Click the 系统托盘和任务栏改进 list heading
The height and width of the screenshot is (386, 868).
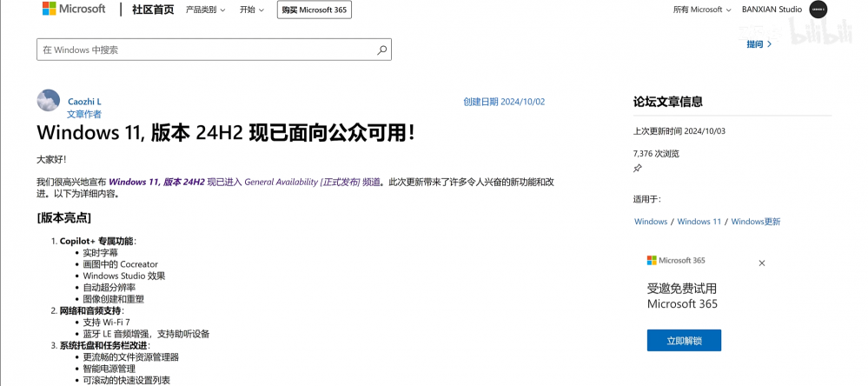pyautogui.click(x=103, y=345)
